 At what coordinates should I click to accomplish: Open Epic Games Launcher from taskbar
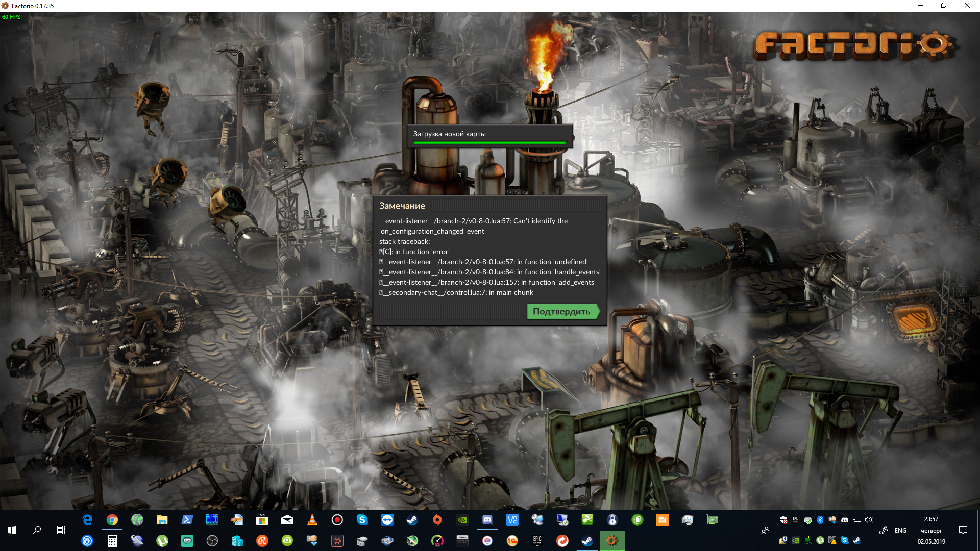[x=537, y=541]
